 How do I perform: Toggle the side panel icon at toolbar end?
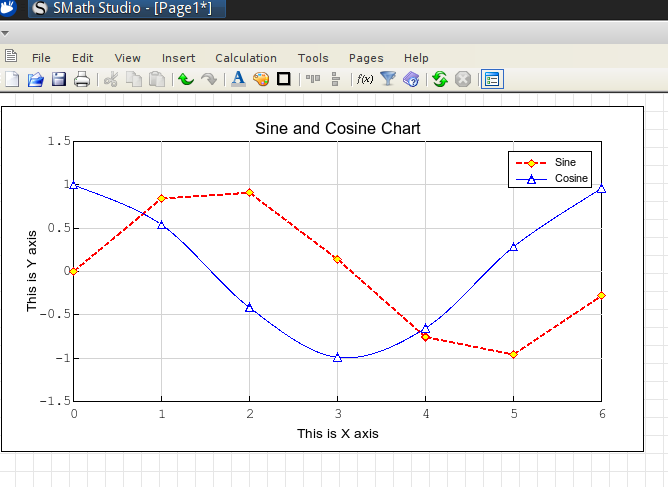click(491, 79)
